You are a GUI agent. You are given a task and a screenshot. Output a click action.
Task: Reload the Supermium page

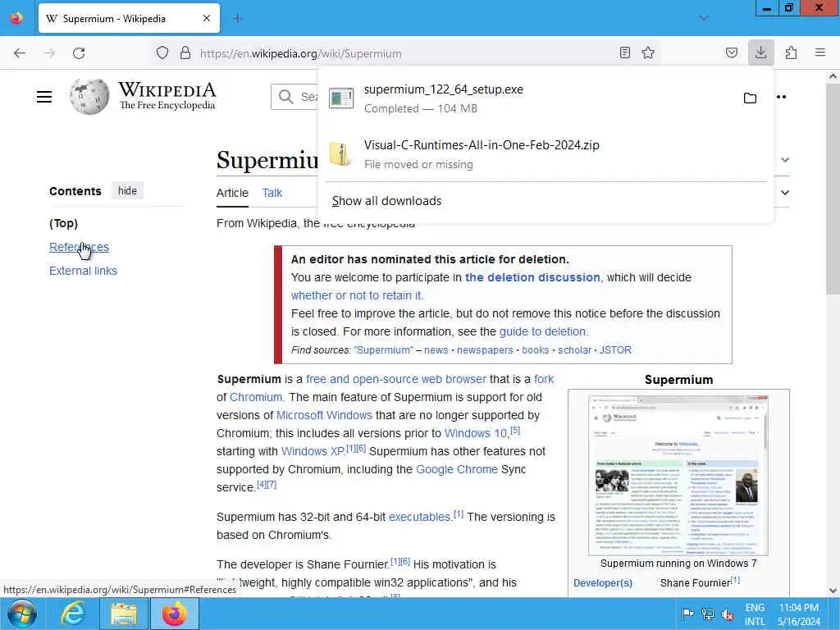click(79, 53)
